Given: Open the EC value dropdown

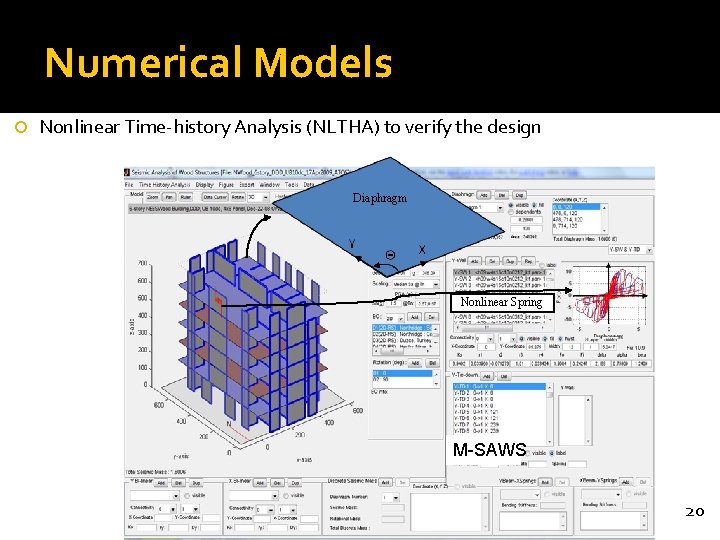Looking at the screenshot, I should (x=394, y=318).
